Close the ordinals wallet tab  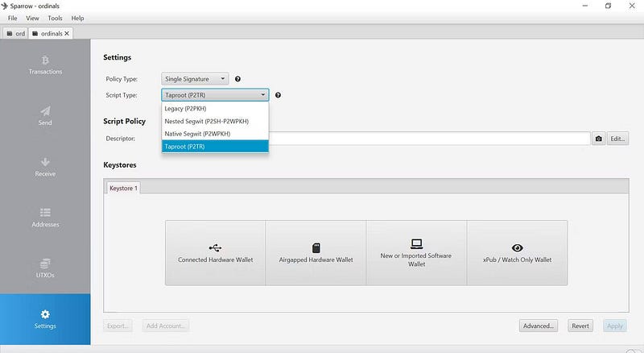point(68,33)
